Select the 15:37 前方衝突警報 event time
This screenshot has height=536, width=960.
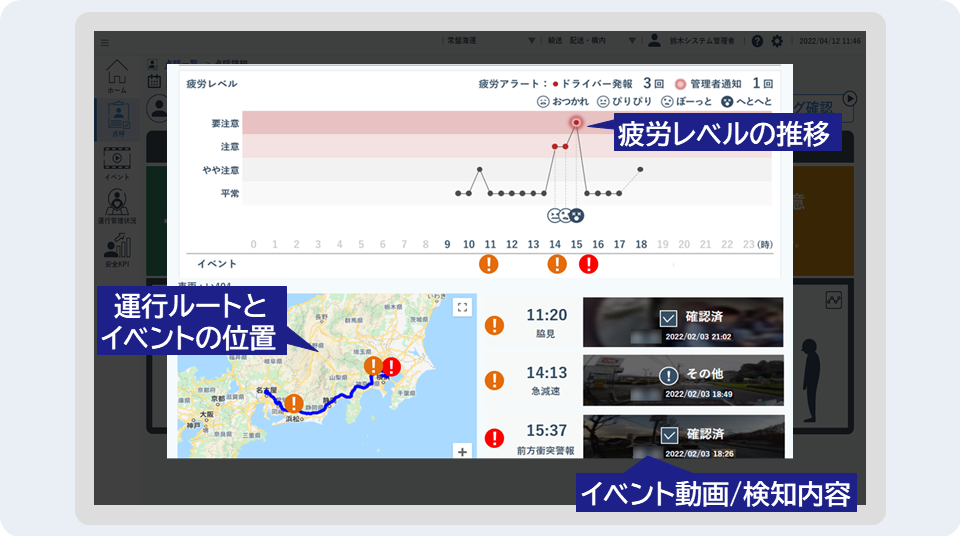547,430
